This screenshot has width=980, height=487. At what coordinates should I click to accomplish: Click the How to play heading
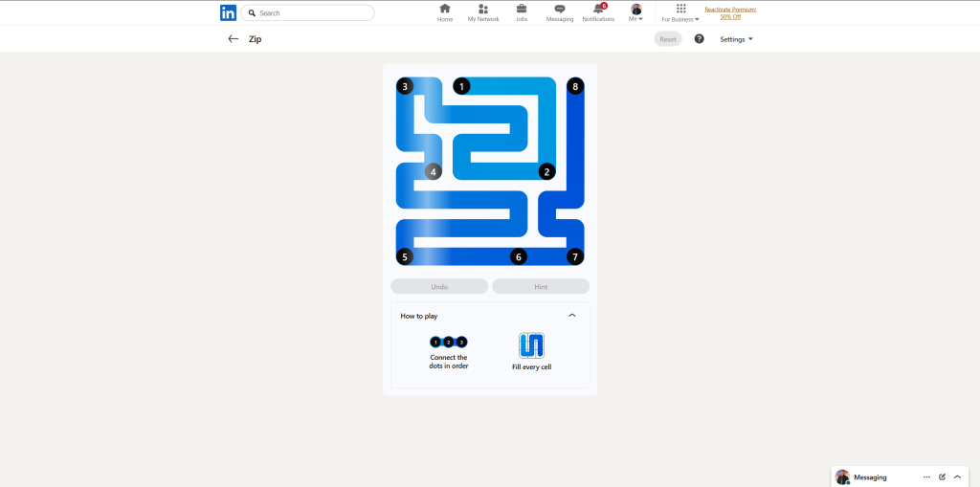click(x=419, y=317)
